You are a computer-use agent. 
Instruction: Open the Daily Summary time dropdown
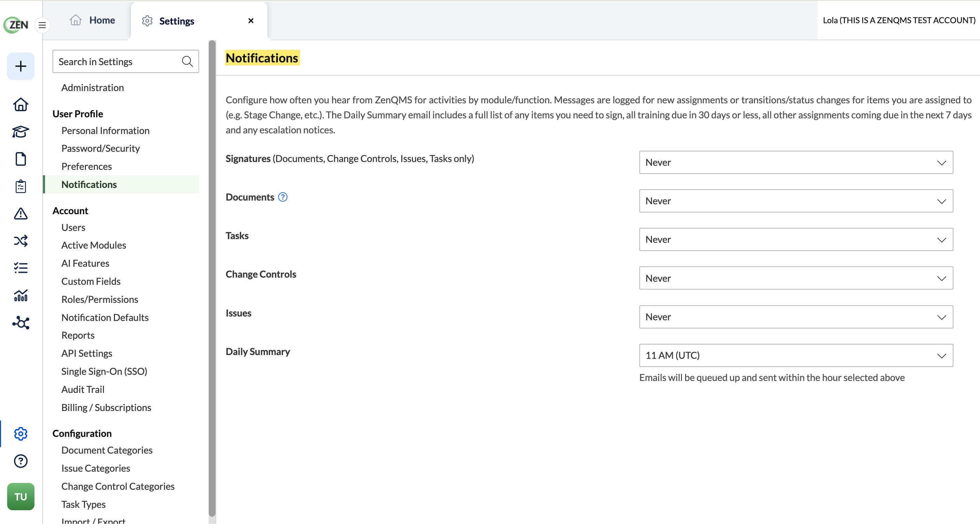pos(796,356)
